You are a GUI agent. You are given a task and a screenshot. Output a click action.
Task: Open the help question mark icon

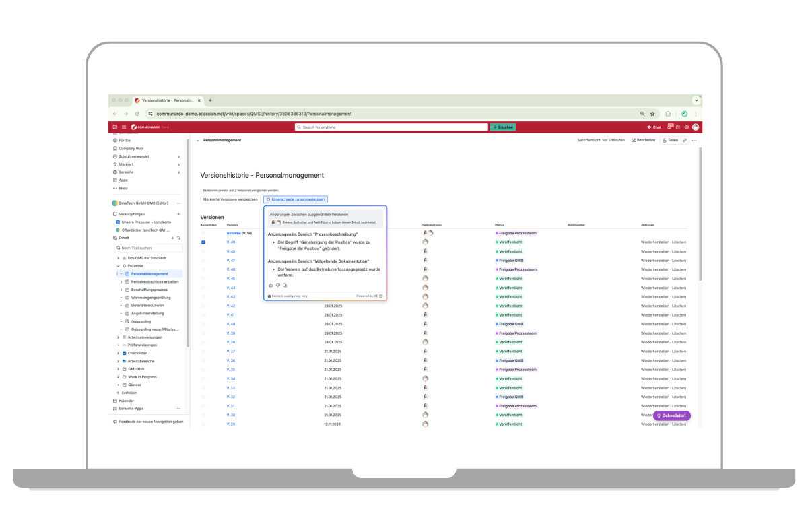[x=678, y=127]
